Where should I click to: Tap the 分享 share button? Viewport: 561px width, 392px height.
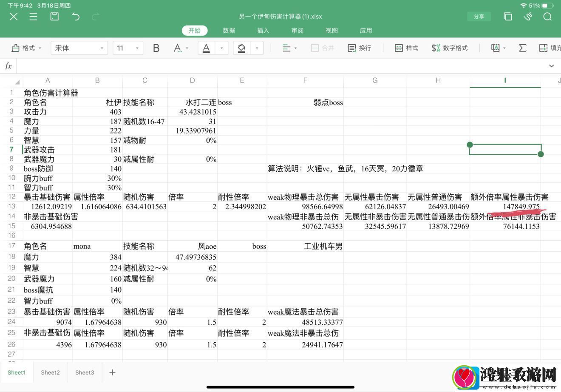tap(479, 17)
